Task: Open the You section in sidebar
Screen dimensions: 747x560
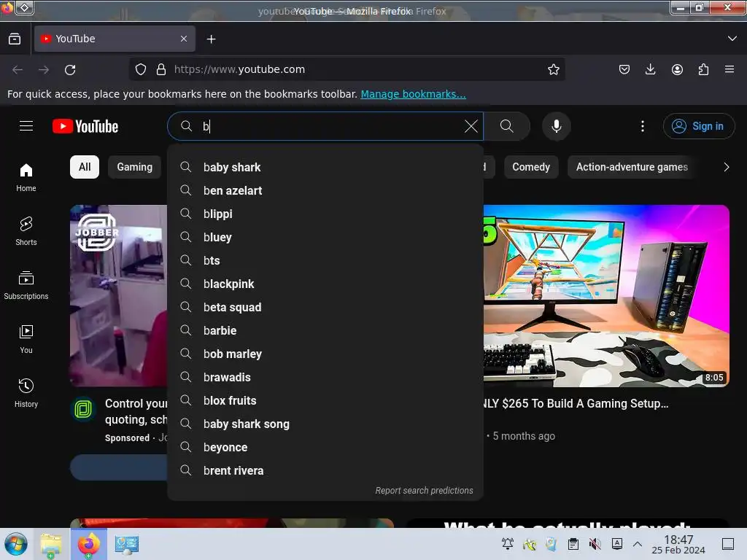Action: 26,339
